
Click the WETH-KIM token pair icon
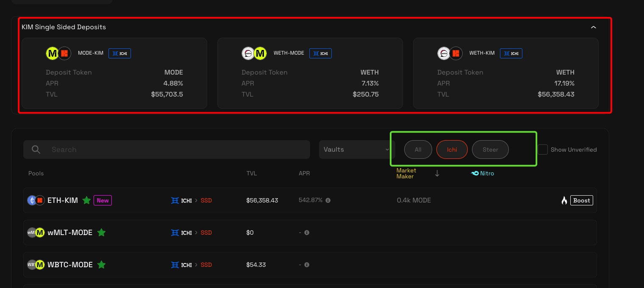pyautogui.click(x=450, y=53)
